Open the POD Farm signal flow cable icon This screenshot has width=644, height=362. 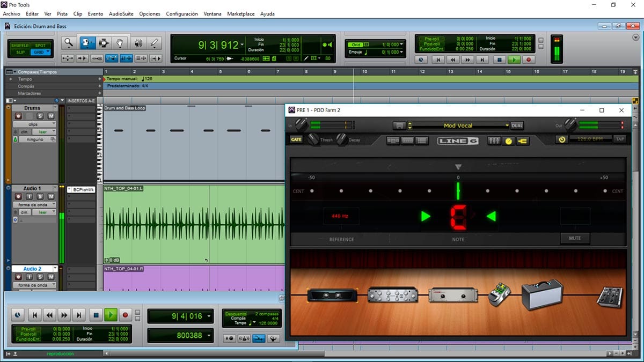click(522, 141)
